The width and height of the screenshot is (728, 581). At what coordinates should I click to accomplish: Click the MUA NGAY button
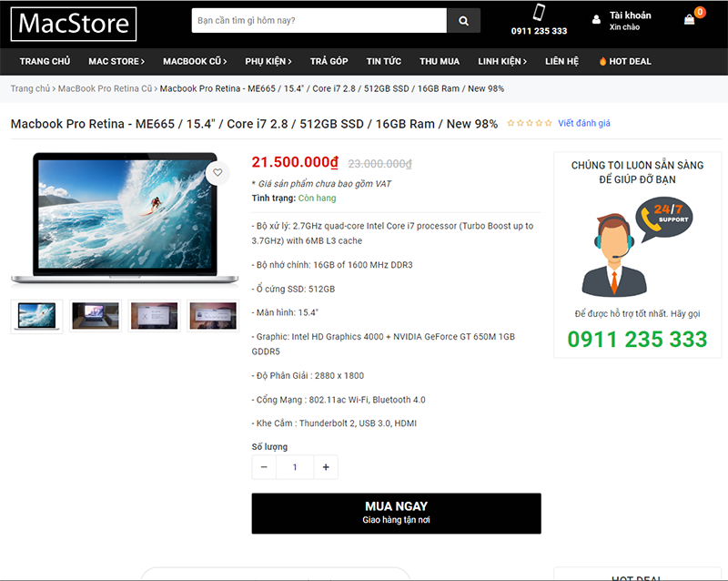coord(395,512)
